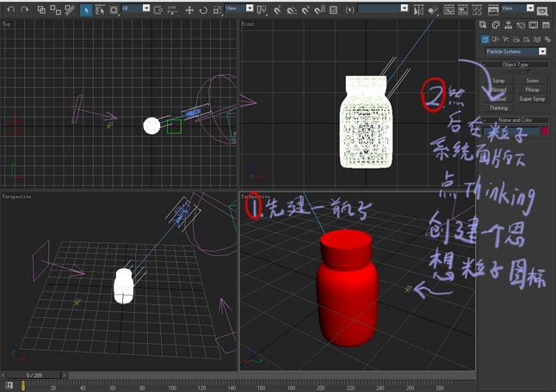Open the Hierarchy command panel tab
The height and width of the screenshot is (392, 556).
(x=509, y=25)
